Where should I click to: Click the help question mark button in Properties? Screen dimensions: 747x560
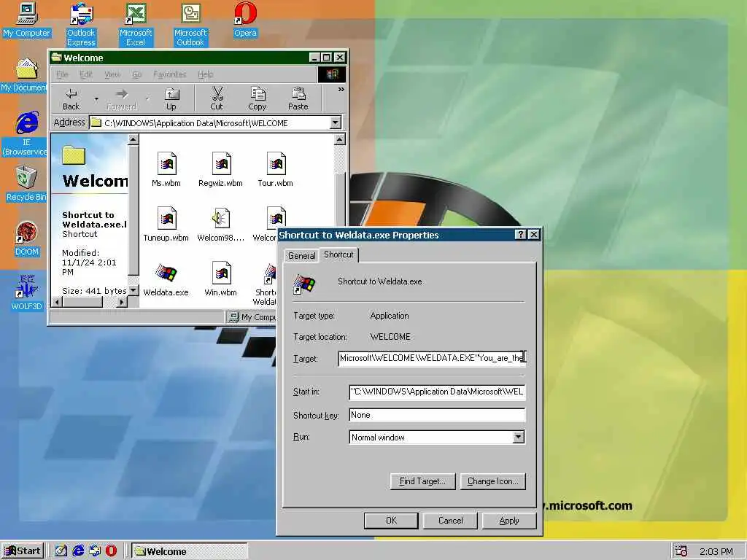pyautogui.click(x=520, y=234)
